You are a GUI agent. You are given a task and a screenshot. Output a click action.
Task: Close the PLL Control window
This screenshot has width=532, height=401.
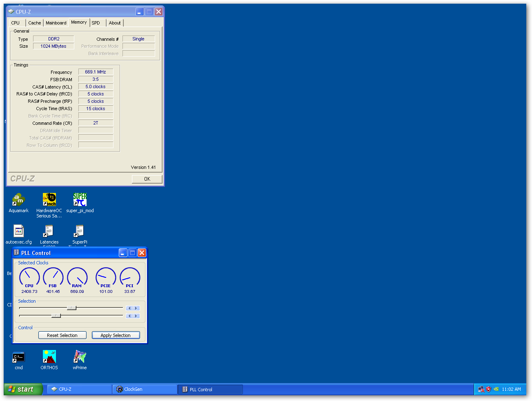(142, 253)
